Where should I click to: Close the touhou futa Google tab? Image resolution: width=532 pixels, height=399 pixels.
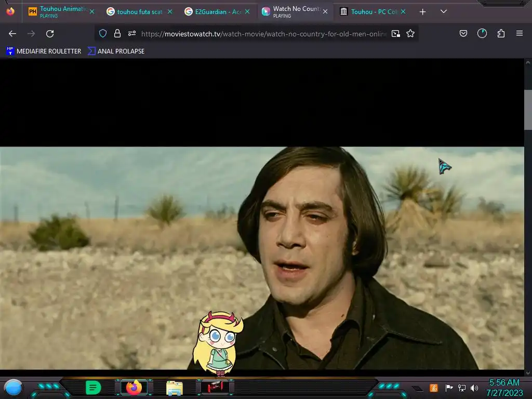tap(170, 12)
